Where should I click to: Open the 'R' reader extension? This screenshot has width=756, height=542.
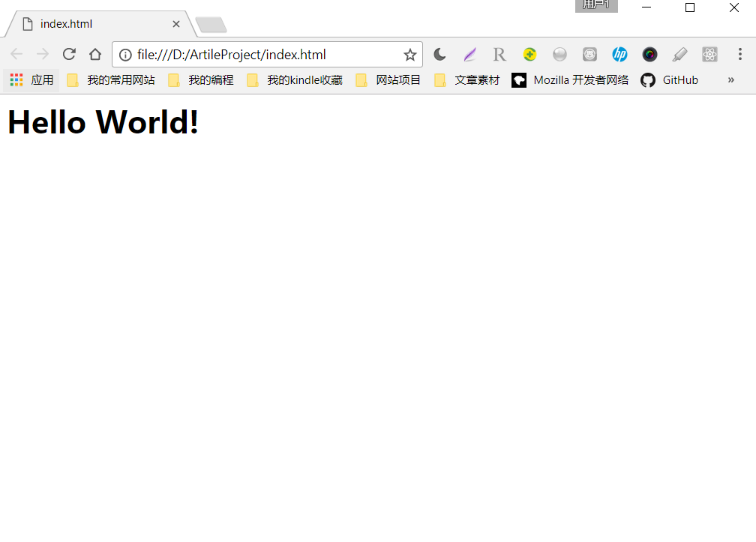pos(499,54)
